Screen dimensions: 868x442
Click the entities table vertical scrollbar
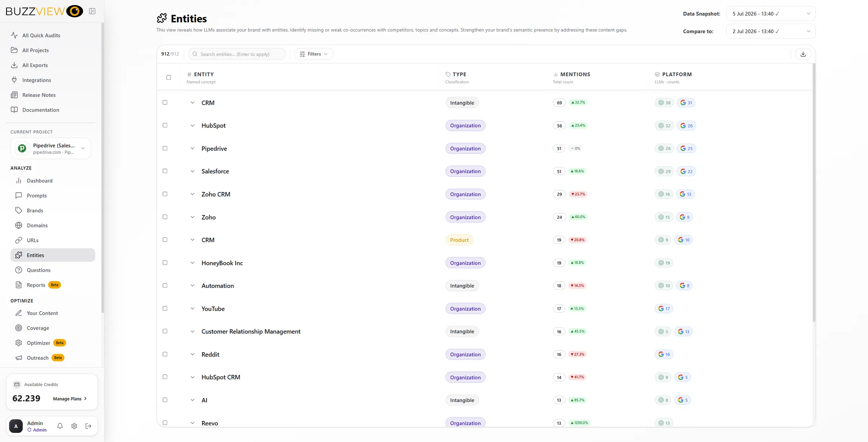814,193
